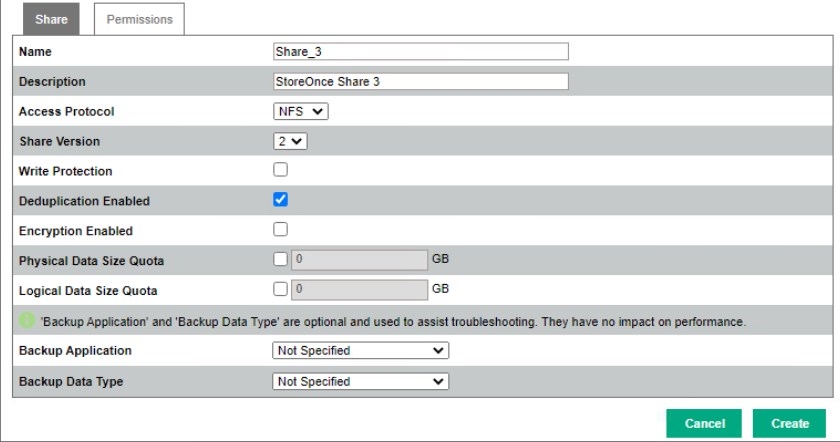The width and height of the screenshot is (840, 442).
Task: Select the Share tab
Action: tap(51, 19)
